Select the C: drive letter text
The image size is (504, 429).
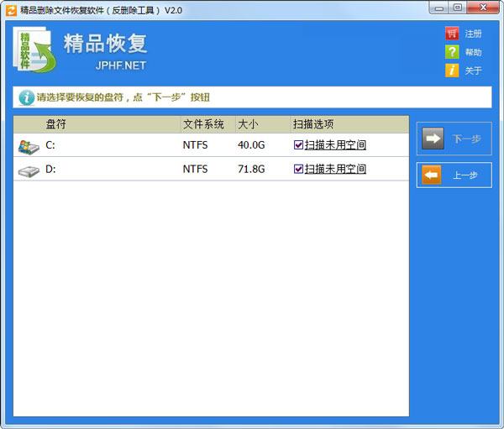(x=50, y=145)
